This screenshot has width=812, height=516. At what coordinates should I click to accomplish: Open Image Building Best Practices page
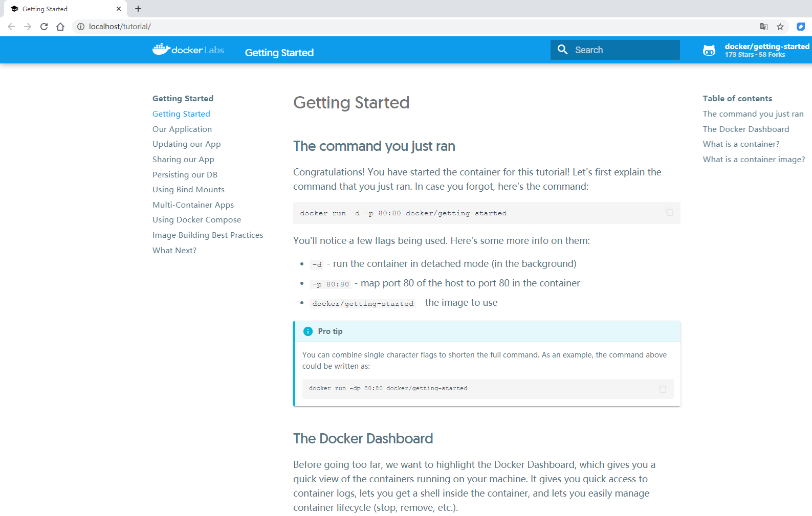[208, 235]
